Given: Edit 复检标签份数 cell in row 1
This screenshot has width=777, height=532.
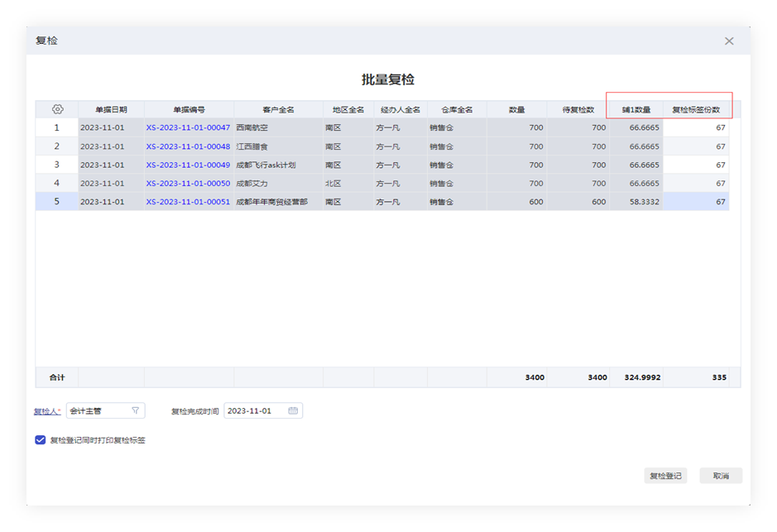Looking at the screenshot, I should (x=695, y=128).
